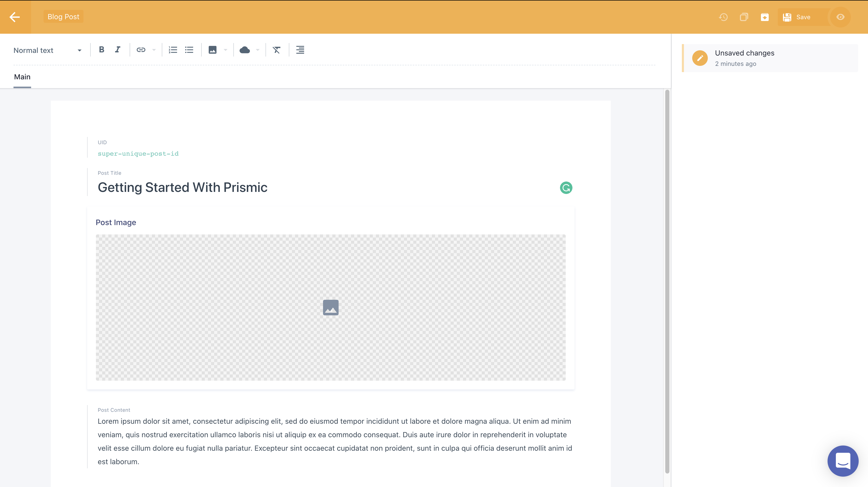Image resolution: width=868 pixels, height=487 pixels.
Task: Click the Post Title heading text
Action: pyautogui.click(x=183, y=187)
